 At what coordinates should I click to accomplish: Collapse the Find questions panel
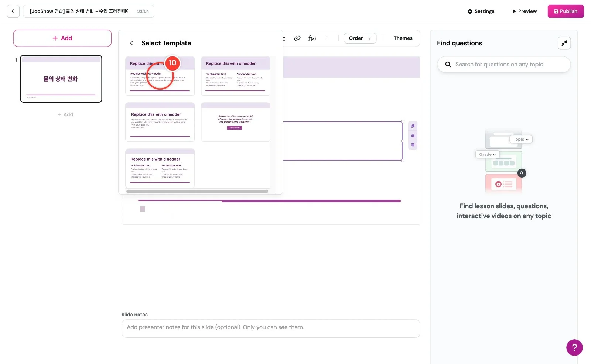point(564,43)
